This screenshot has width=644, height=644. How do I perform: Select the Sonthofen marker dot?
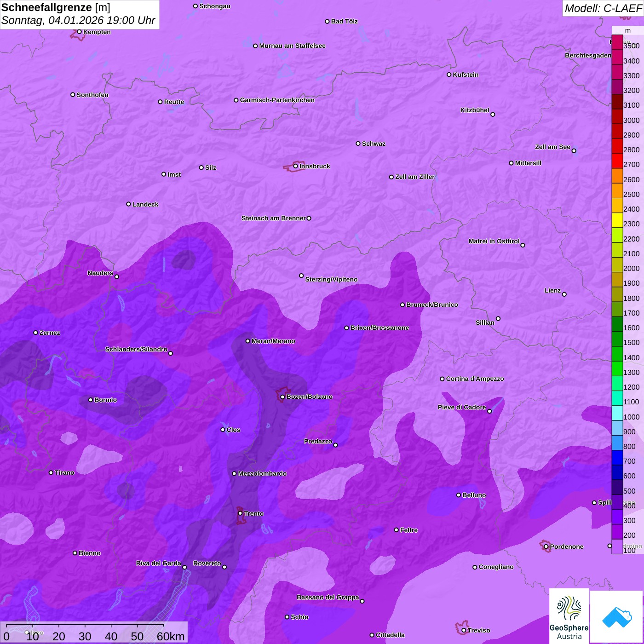click(x=73, y=95)
